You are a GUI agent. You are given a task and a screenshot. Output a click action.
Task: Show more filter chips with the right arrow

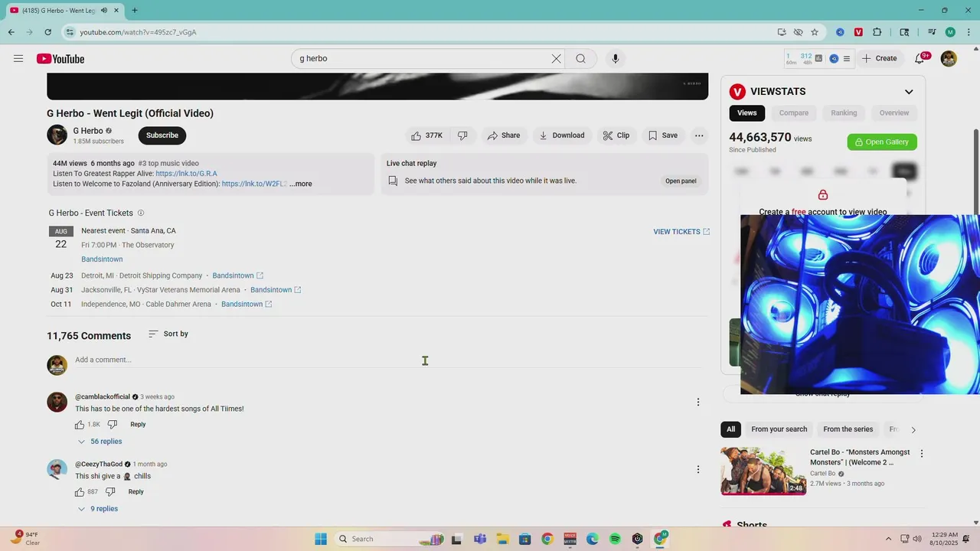[x=913, y=430]
